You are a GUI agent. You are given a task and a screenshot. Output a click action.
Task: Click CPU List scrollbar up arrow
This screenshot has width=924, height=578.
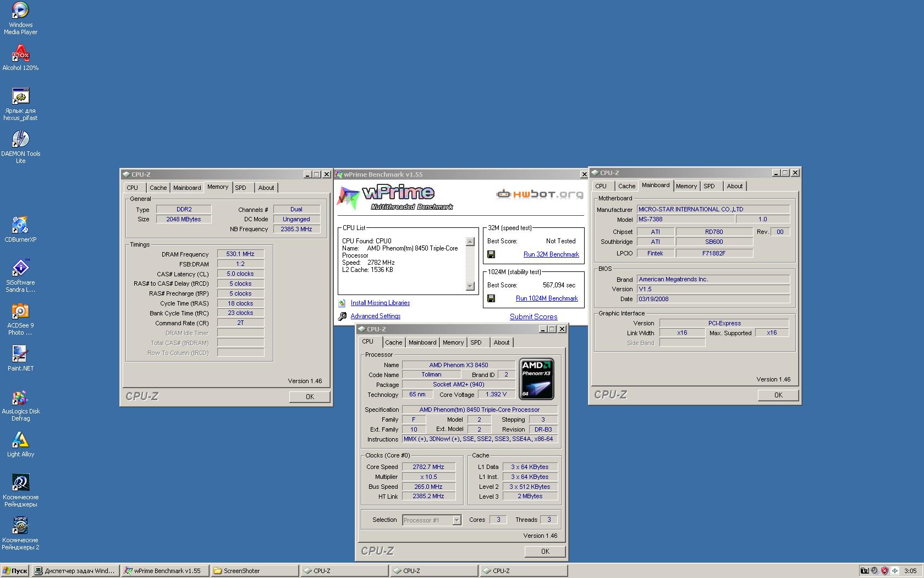pos(470,241)
